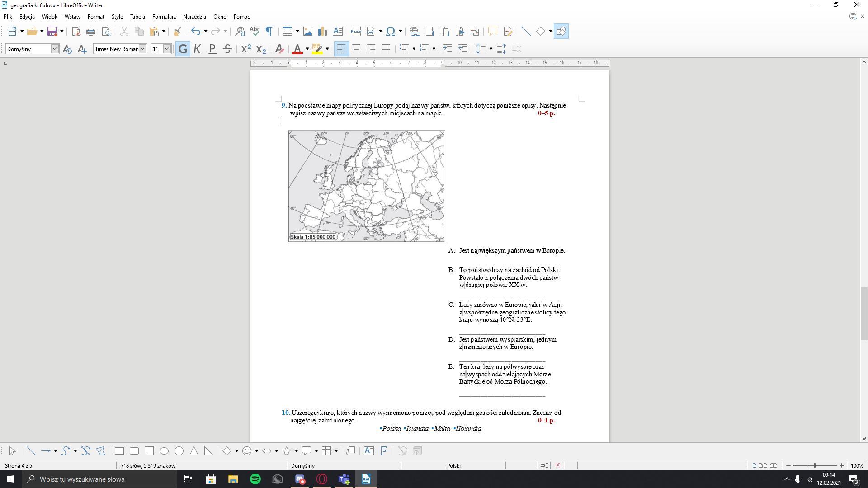Open the Edycja menu
Viewport: 868px width, 488px height.
pos(27,17)
